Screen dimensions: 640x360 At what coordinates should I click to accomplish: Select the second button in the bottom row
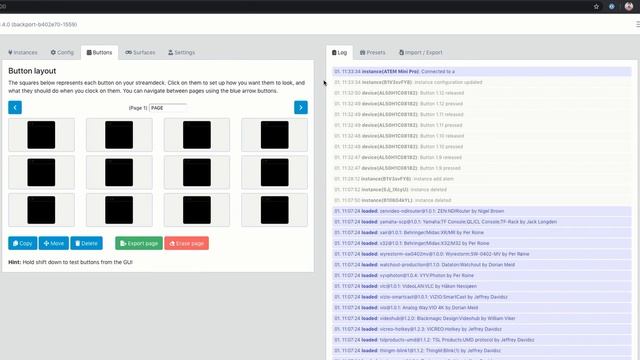pos(119,210)
